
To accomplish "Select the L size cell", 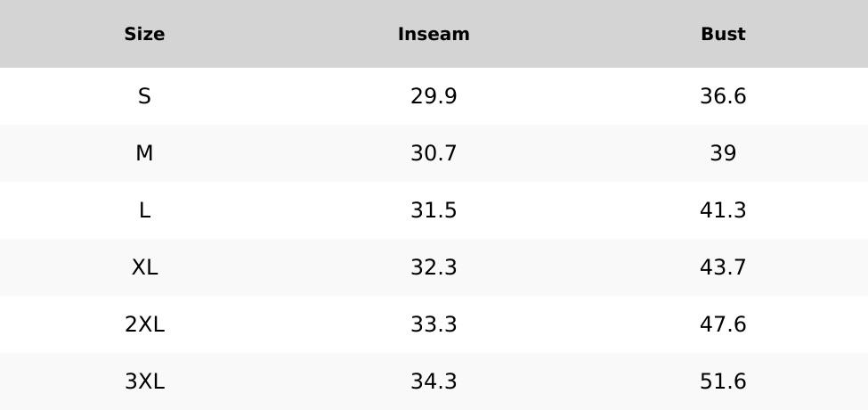I will [144, 210].
